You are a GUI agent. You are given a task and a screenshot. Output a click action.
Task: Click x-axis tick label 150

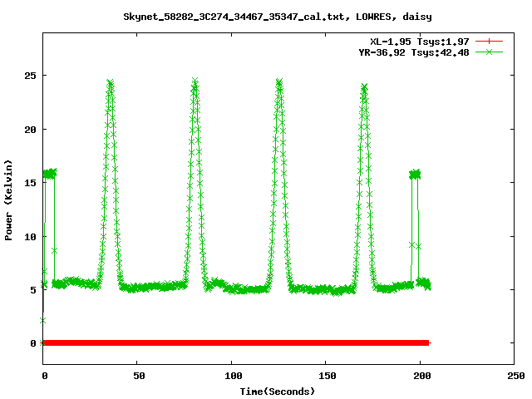(328, 376)
